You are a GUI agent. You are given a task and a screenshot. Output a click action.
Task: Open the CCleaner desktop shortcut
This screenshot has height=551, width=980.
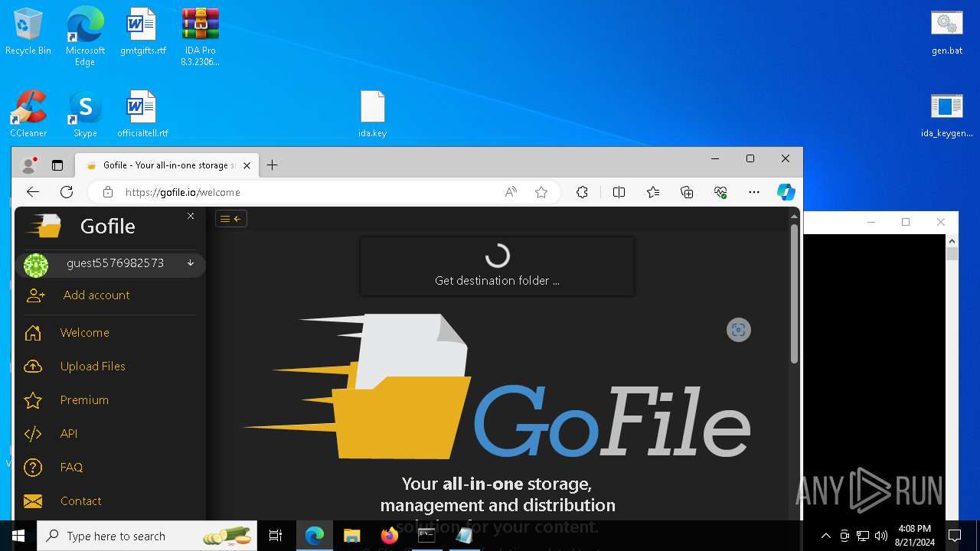(x=28, y=114)
